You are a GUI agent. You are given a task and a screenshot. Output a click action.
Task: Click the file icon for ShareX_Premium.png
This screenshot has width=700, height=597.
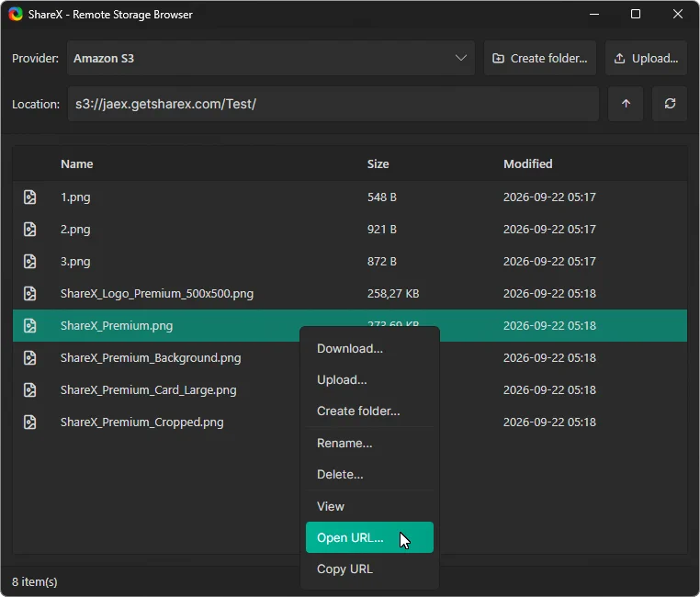coord(30,325)
